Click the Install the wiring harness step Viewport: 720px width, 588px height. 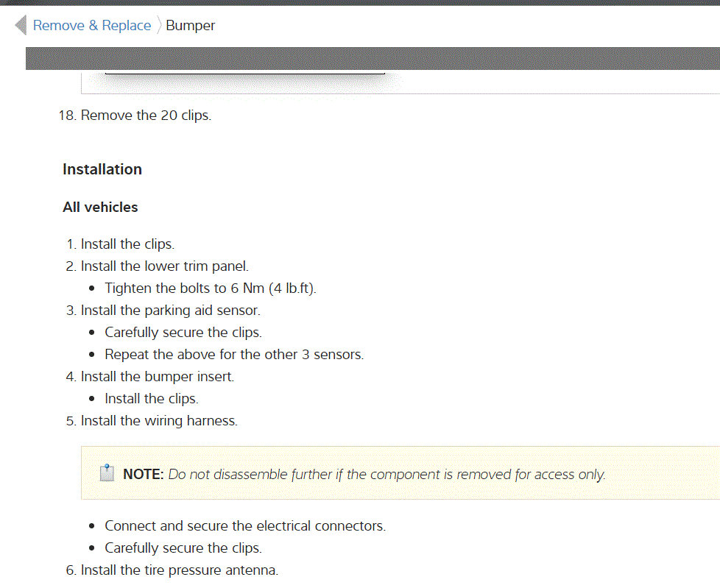tap(159, 421)
